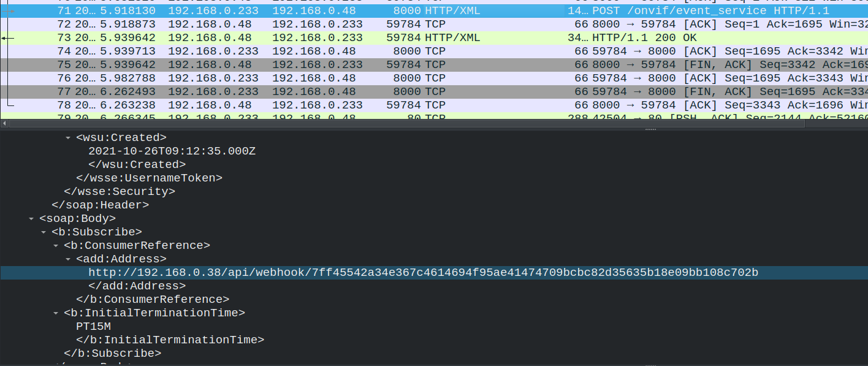Screen dimensions: 868x366
Task: Click time 6.262493 in packet 77
Action: click(128, 92)
